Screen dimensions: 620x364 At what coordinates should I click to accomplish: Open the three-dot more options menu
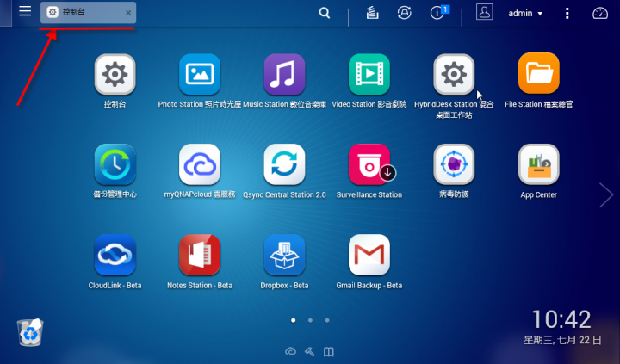click(x=567, y=14)
